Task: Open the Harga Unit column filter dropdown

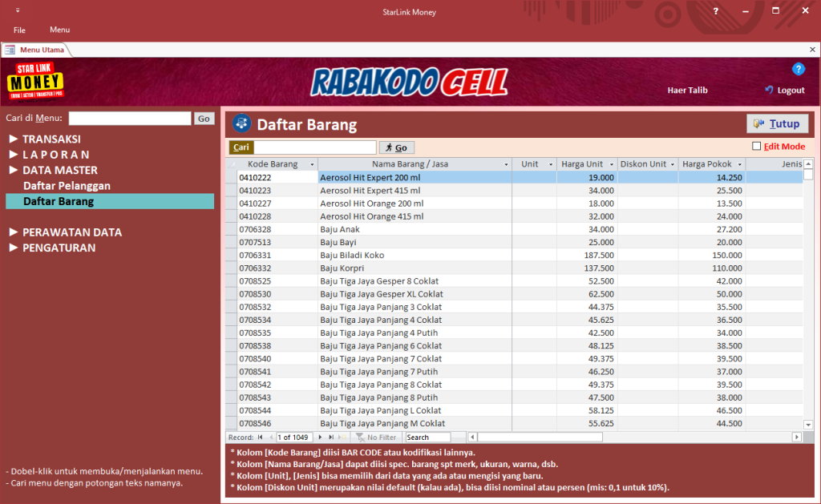Action: 611,164
